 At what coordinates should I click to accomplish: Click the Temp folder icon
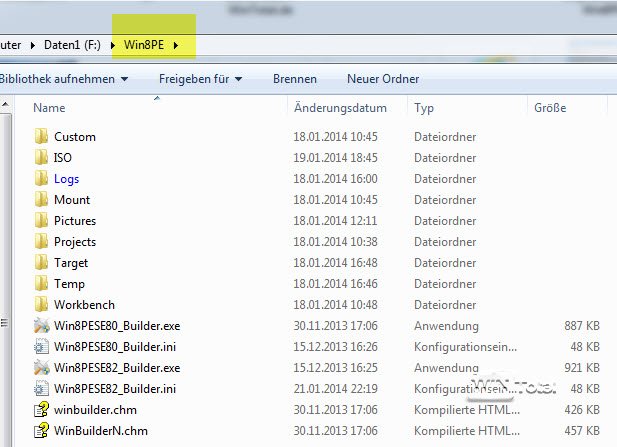pos(41,284)
